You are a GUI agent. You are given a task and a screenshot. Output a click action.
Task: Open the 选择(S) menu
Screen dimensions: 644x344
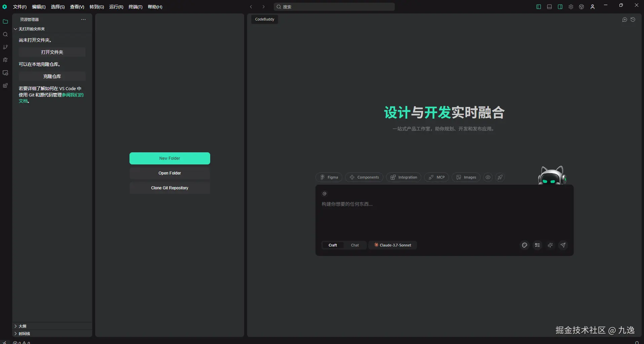point(58,7)
